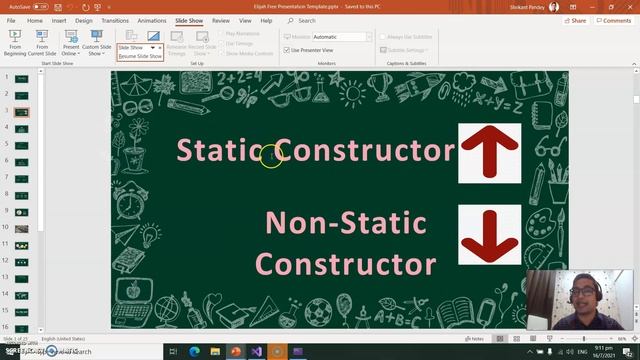Open the Comments pane
This screenshot has height=360, width=640.
coord(614,20)
